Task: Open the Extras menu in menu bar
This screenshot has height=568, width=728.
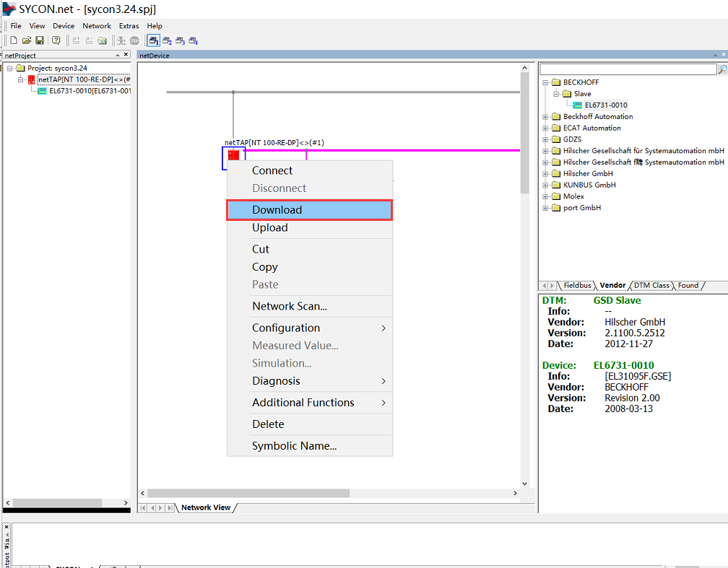Action: [129, 26]
